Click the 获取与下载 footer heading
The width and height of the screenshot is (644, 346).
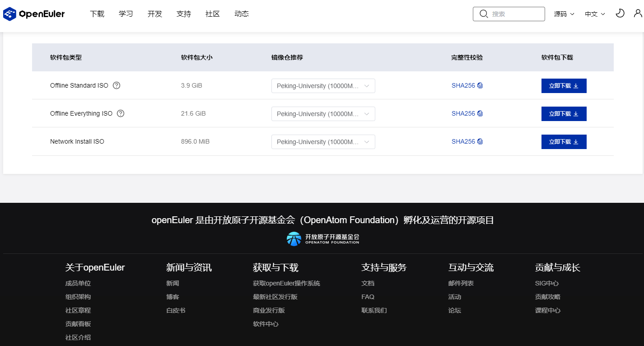point(275,267)
